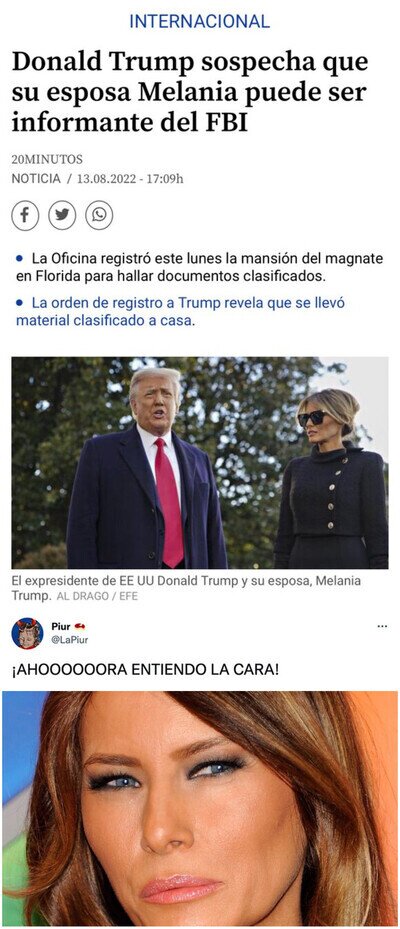This screenshot has height=929, width=400.
Task: Click the Piur profile avatar
Action: (x=27, y=633)
